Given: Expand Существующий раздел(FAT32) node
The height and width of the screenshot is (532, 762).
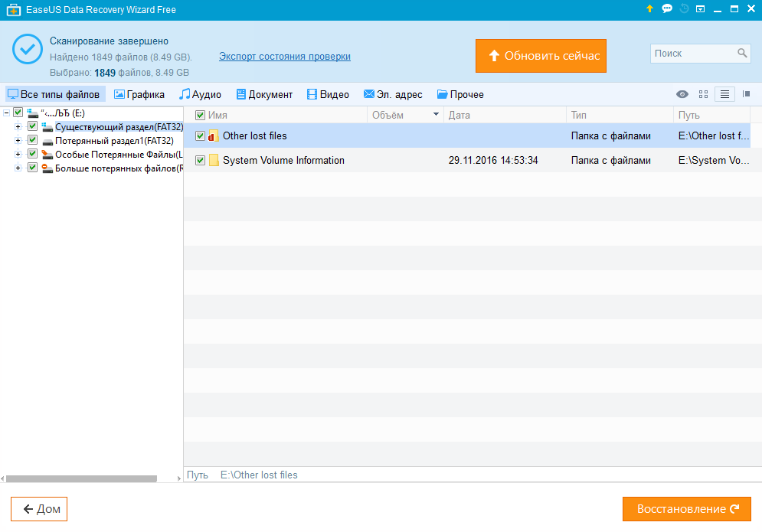Looking at the screenshot, I should (x=18, y=127).
